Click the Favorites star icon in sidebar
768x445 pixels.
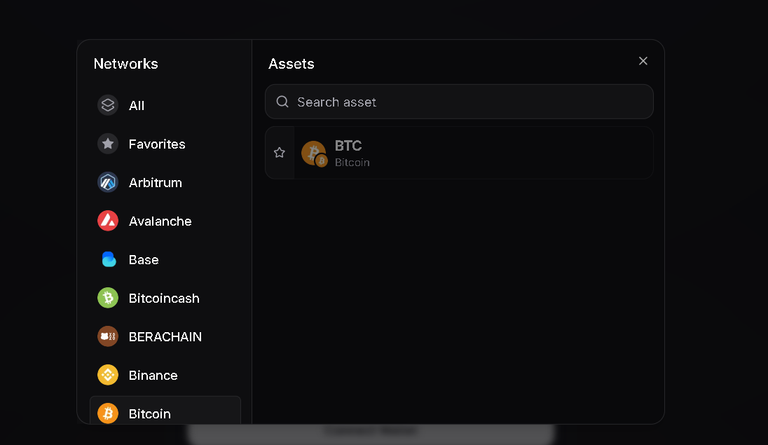click(x=108, y=144)
